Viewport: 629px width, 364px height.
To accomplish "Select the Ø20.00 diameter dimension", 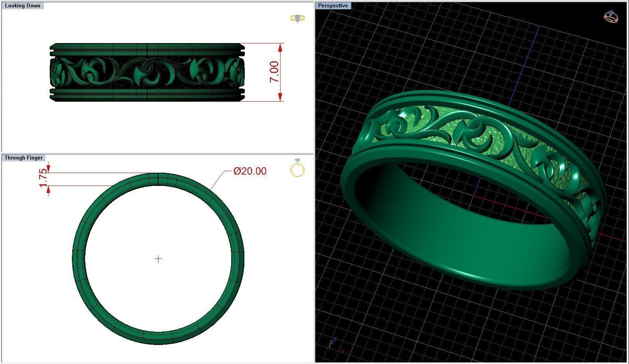I will [250, 171].
